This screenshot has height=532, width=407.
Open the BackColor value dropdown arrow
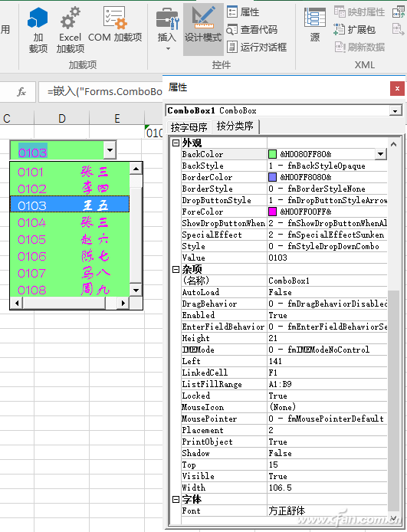[x=380, y=154]
